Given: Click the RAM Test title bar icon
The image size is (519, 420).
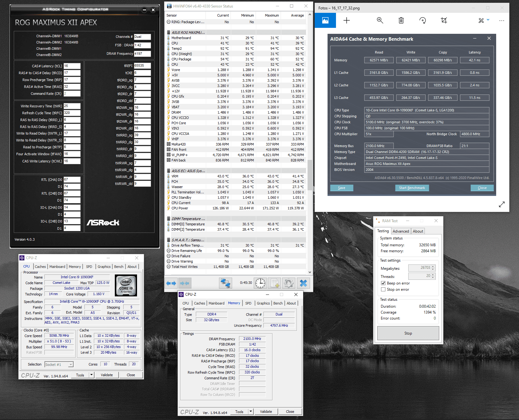Looking at the screenshot, I should (378, 221).
